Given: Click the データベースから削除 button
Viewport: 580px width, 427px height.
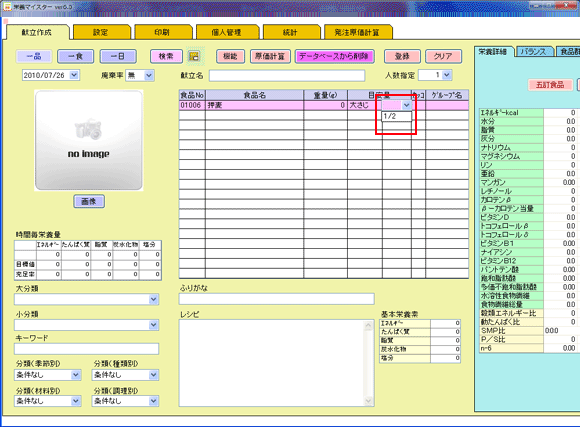Looking at the screenshot, I should [334, 56].
